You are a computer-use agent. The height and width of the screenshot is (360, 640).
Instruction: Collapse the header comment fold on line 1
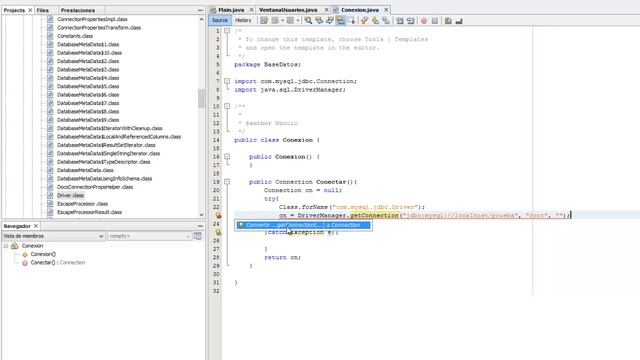point(227,31)
